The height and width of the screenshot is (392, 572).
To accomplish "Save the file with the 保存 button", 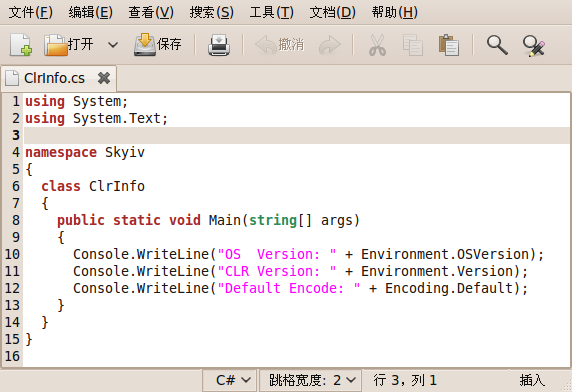I will point(158,45).
